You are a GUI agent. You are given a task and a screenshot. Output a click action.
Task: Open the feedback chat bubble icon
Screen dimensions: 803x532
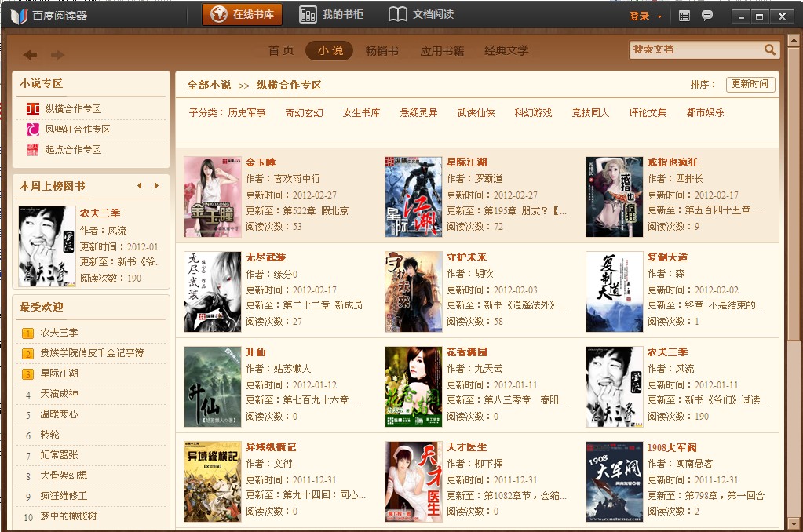(707, 16)
